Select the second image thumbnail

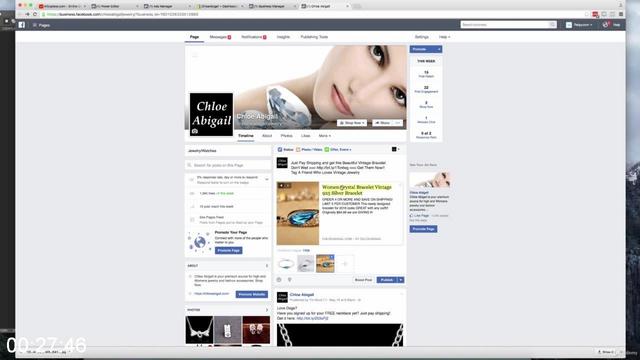coord(306,264)
